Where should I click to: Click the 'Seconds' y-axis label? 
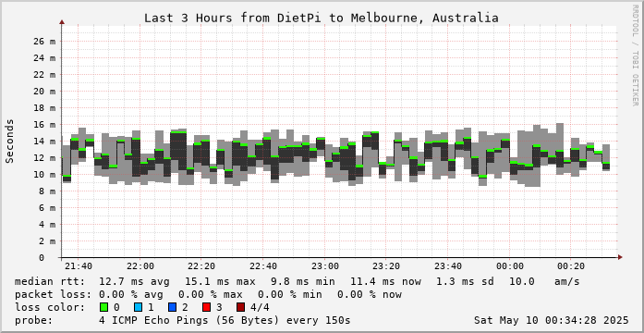pyautogui.click(x=10, y=141)
